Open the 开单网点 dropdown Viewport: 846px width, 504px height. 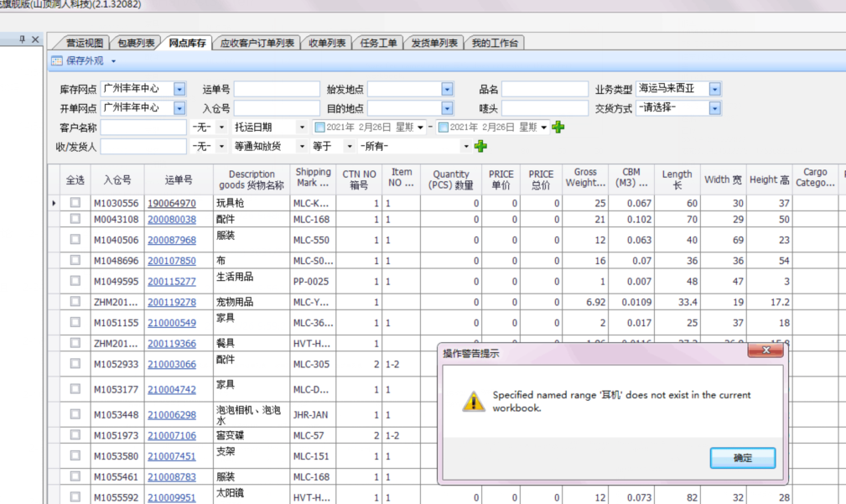179,108
